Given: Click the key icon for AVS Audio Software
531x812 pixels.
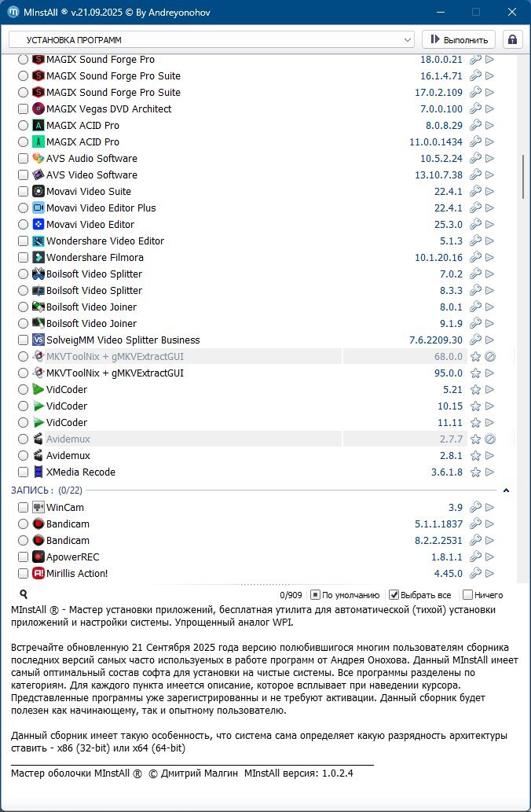Looking at the screenshot, I should (x=475, y=159).
